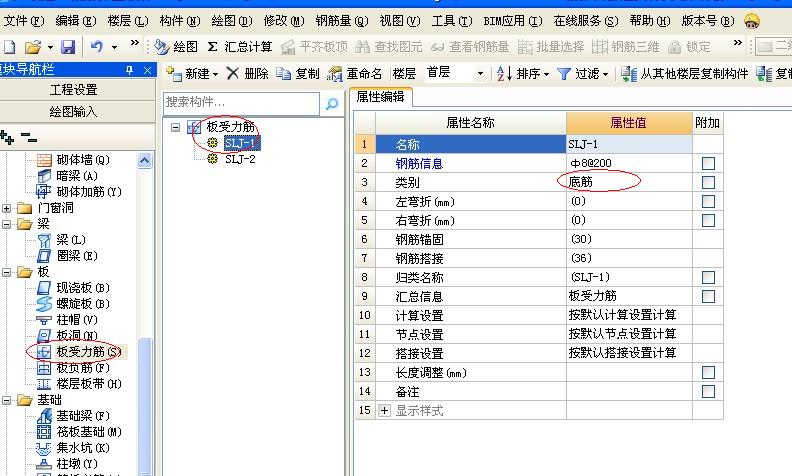This screenshot has height=476, width=792.
Task: Toggle 附加 checkbox for 钢筋信息 row
Action: 708,163
